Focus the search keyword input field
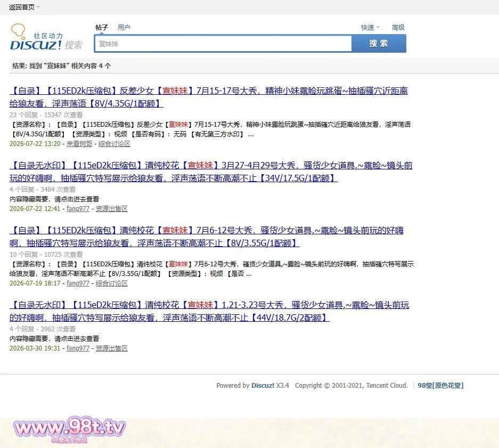 [x=223, y=44]
